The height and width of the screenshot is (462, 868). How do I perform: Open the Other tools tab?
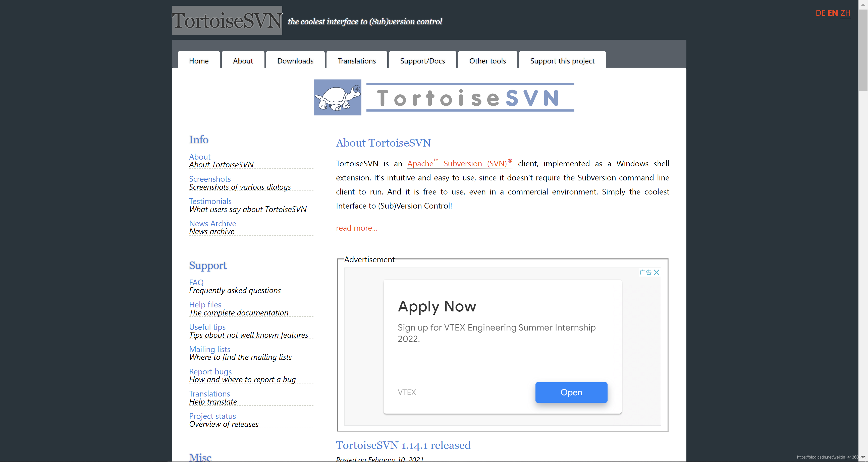(487, 61)
